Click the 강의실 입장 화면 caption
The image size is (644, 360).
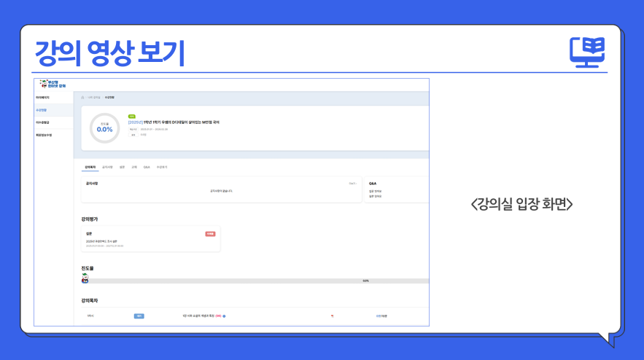tap(521, 203)
